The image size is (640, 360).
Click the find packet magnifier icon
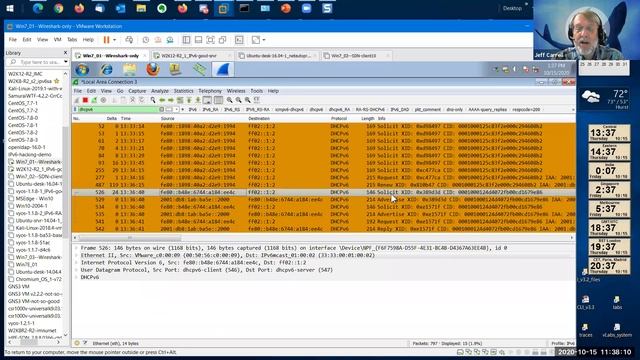tap(153, 100)
